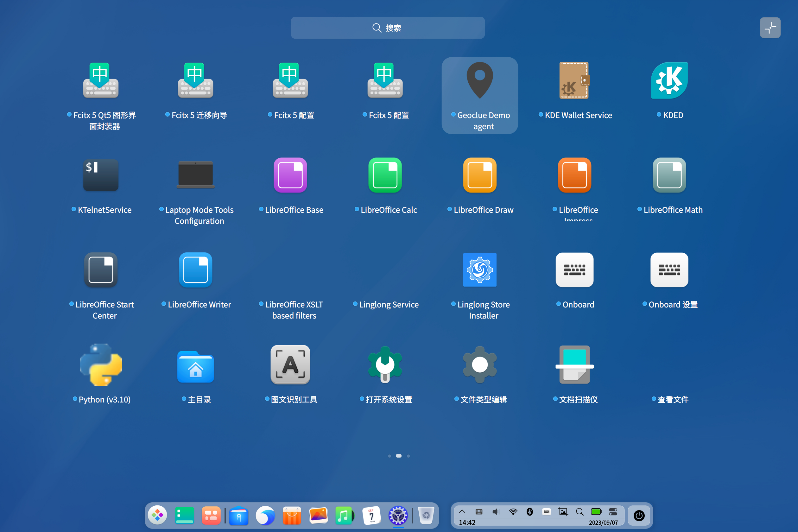Launch LibreOffice Base

[x=290, y=175]
